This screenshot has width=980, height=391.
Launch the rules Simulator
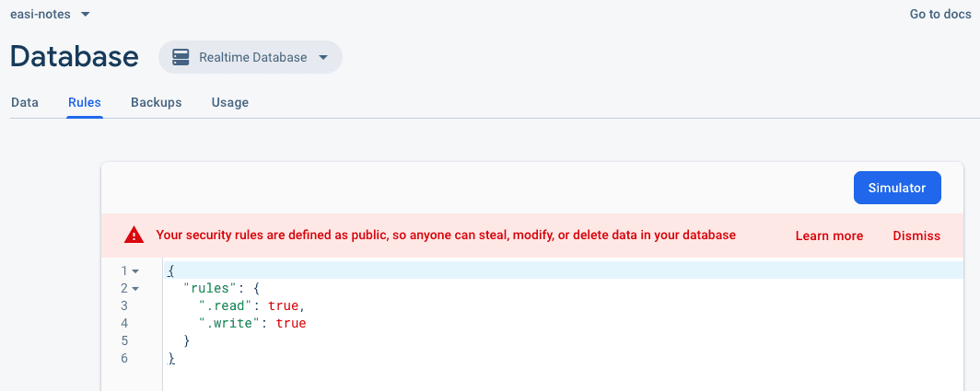coord(896,188)
